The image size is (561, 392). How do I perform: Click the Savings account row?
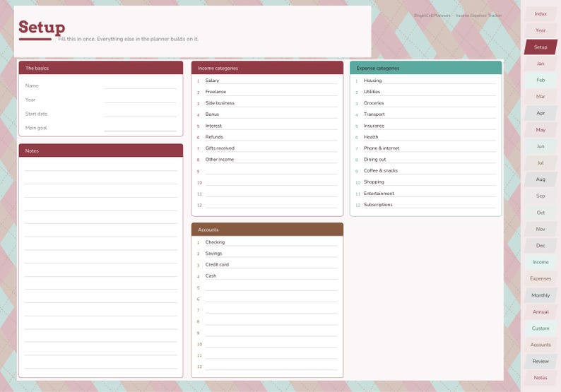tap(267, 254)
